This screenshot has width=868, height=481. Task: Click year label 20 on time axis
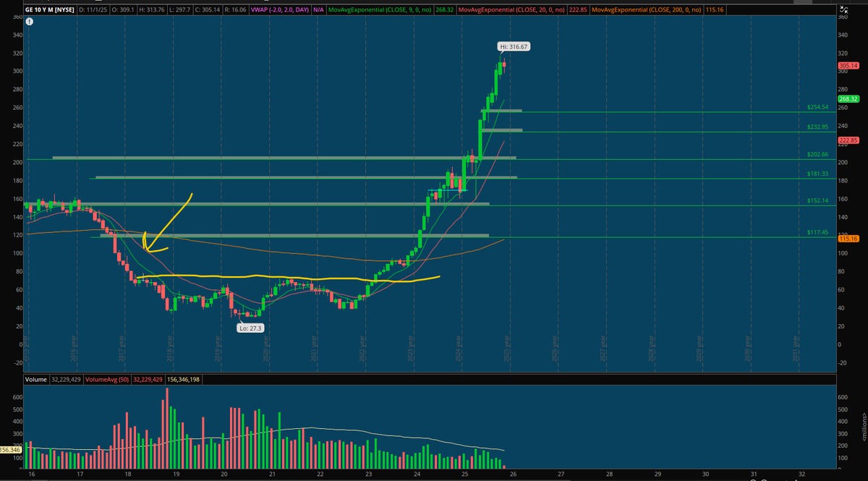pyautogui.click(x=224, y=474)
